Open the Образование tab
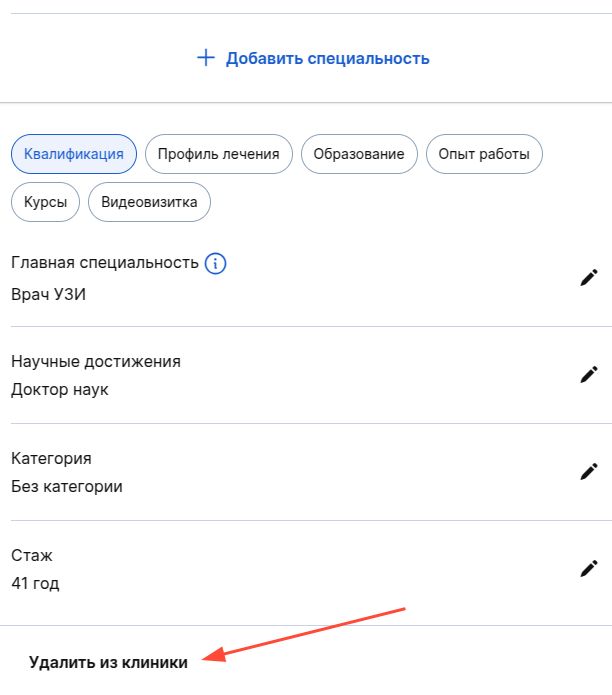 359,154
